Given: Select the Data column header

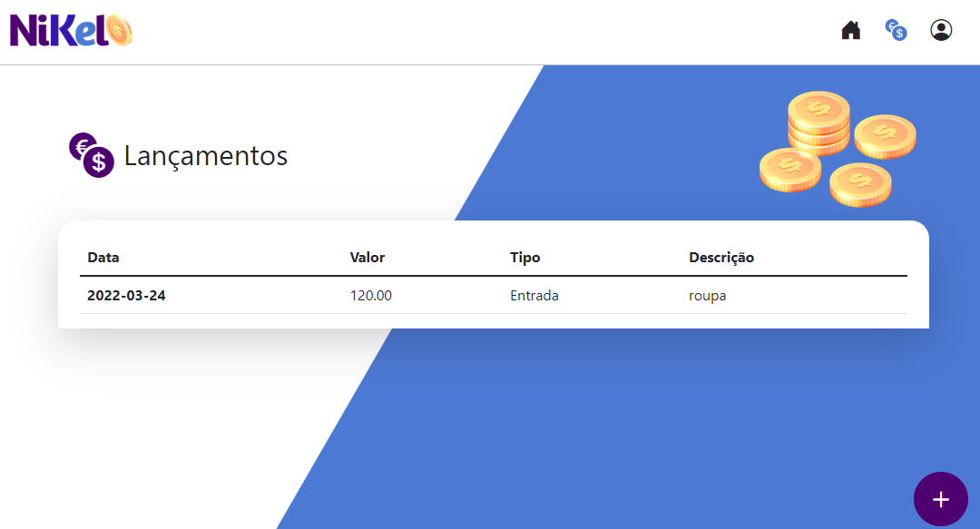Looking at the screenshot, I should click(x=103, y=257).
